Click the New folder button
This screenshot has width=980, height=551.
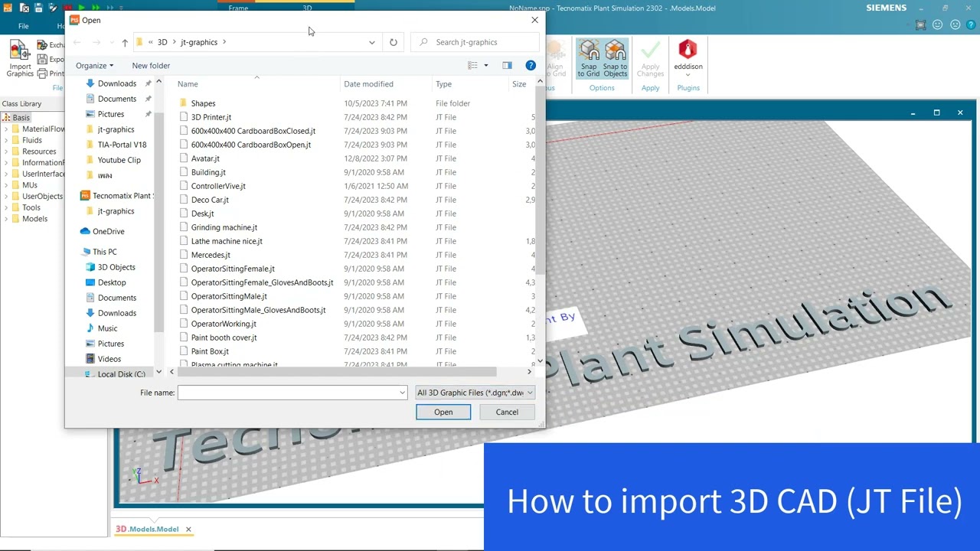(x=151, y=66)
